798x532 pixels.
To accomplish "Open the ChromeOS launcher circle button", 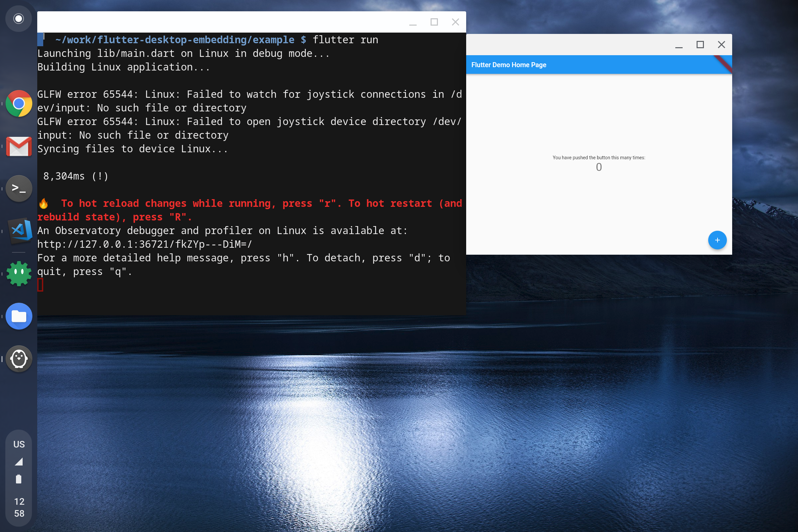I will point(19,19).
